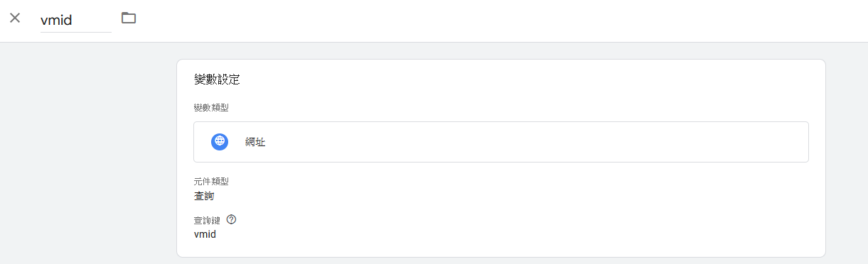This screenshot has width=868, height=264.
Task: Click the 元件類型 label
Action: 211,182
